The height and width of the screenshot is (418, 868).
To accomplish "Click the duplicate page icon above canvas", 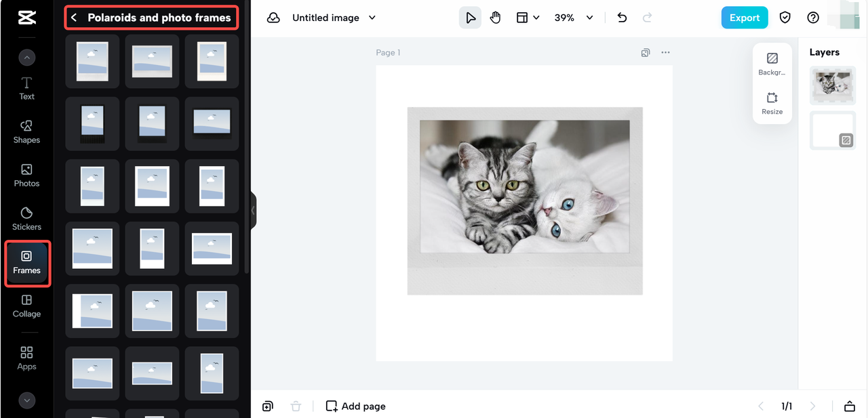I will click(x=646, y=53).
